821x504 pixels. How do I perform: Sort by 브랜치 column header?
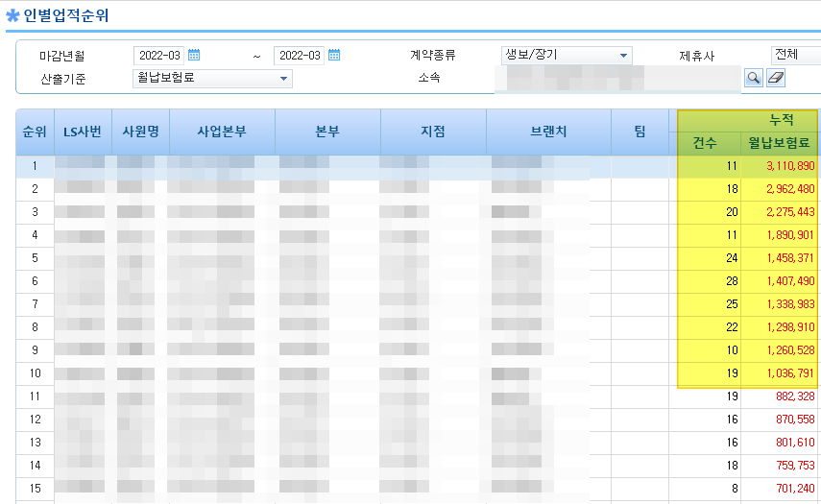[548, 132]
